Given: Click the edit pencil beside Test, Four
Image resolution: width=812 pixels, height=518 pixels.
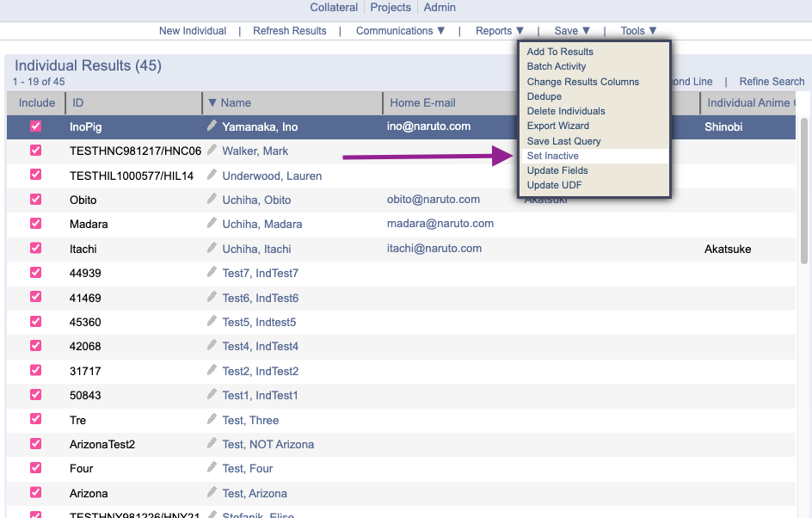Looking at the screenshot, I should coord(212,467).
